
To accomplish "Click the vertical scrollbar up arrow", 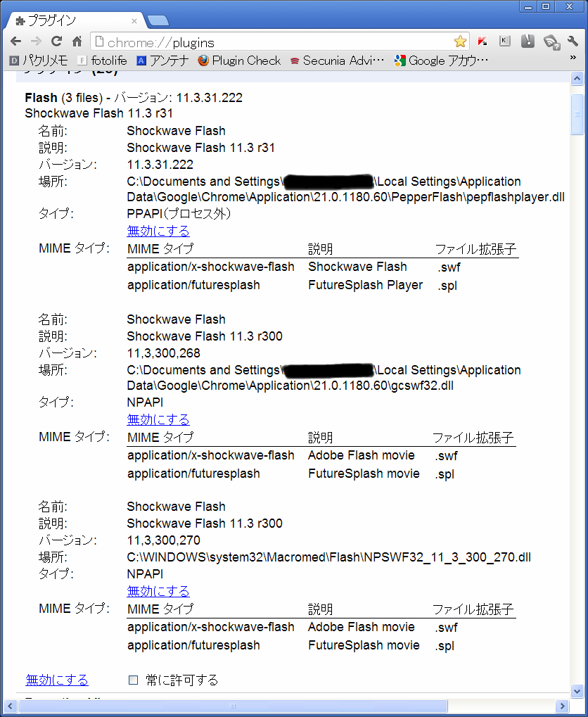I will (x=577, y=79).
